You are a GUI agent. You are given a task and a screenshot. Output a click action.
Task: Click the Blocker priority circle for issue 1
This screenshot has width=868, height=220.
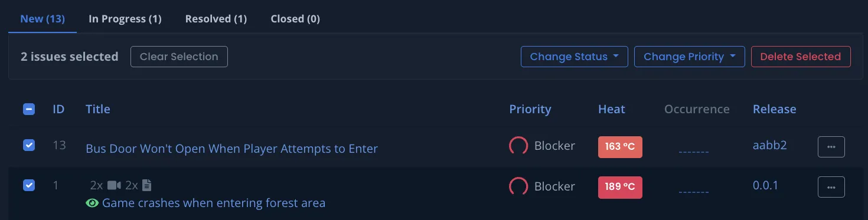pyautogui.click(x=518, y=186)
